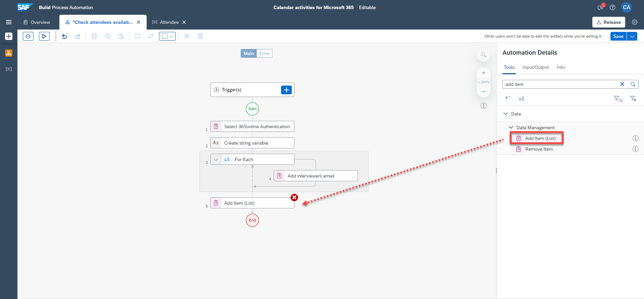Image resolution: width=644 pixels, height=299 pixels.
Task: Select the orange automation icon in sidebar
Action: (x=9, y=53)
